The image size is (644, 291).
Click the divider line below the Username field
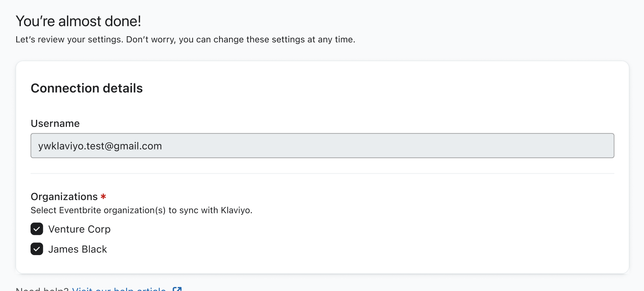(x=322, y=174)
